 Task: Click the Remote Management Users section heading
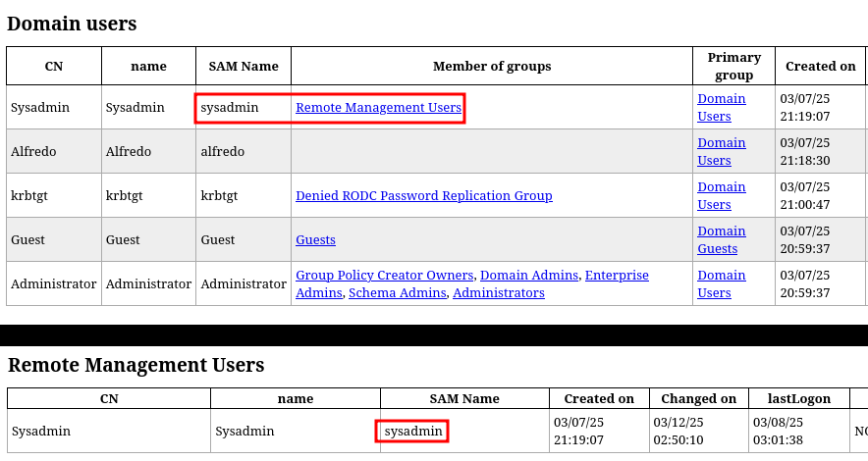tap(136, 366)
